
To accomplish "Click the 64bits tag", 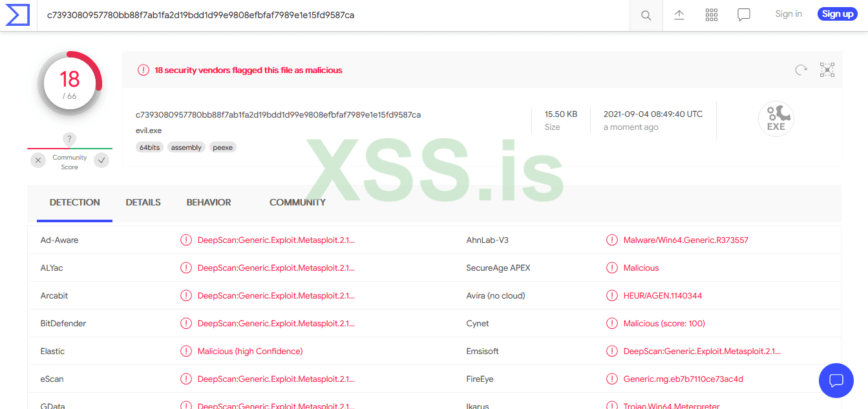I will 150,148.
